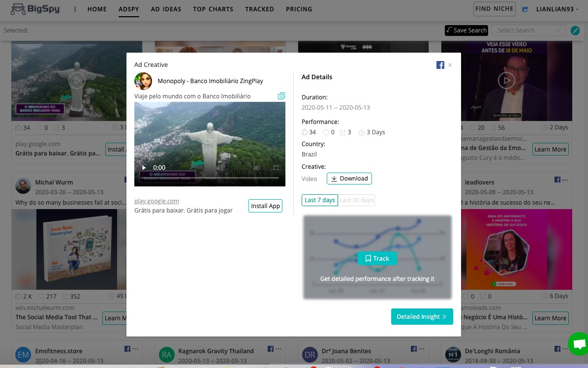Expand the LIANLIAN93 account dropdown

coord(557,9)
